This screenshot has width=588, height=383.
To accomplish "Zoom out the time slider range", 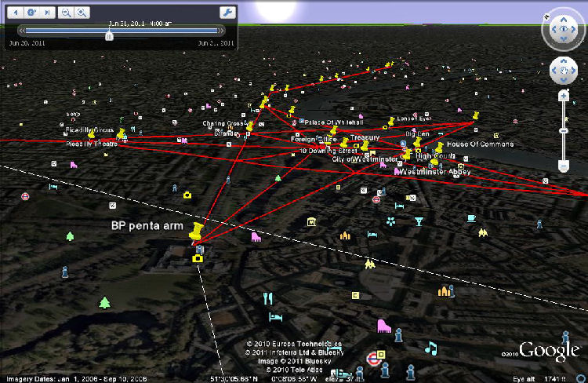I will click(66, 13).
